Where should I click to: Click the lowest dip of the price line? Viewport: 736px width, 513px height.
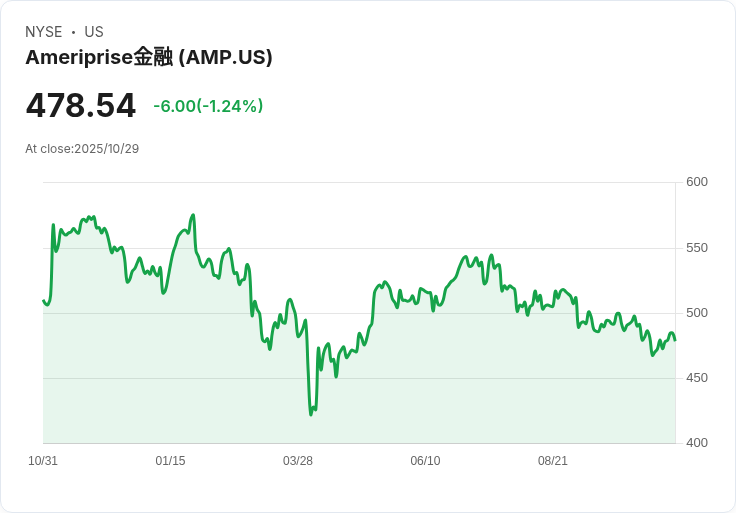click(311, 414)
